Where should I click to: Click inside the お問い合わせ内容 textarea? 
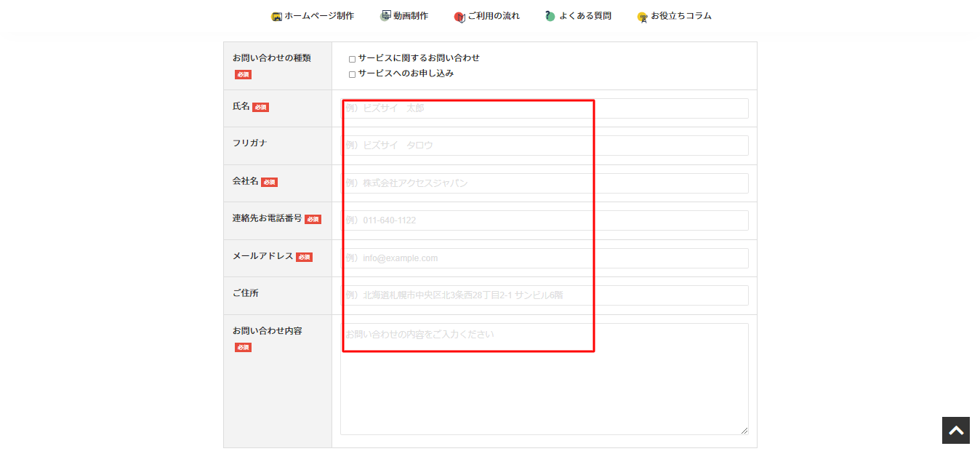(544, 379)
